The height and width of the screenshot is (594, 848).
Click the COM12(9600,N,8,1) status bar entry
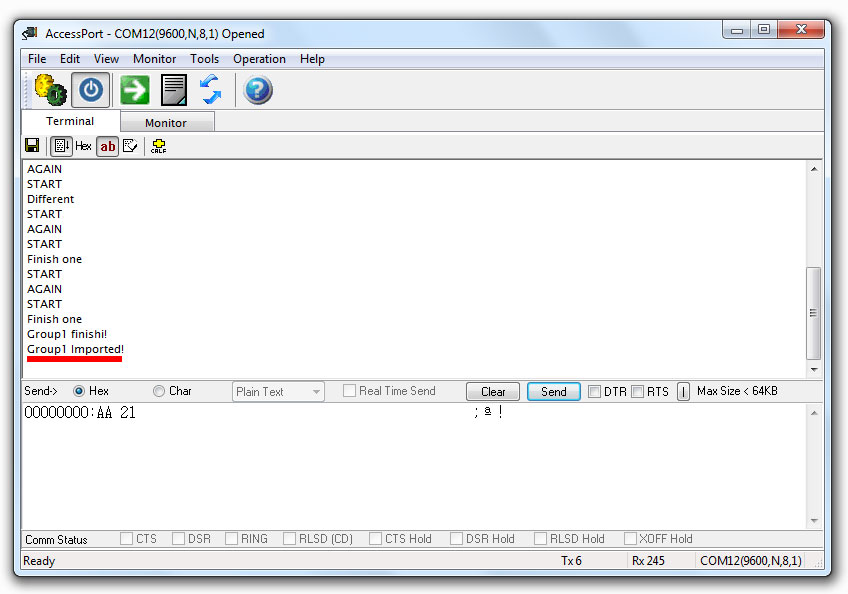[751, 560]
